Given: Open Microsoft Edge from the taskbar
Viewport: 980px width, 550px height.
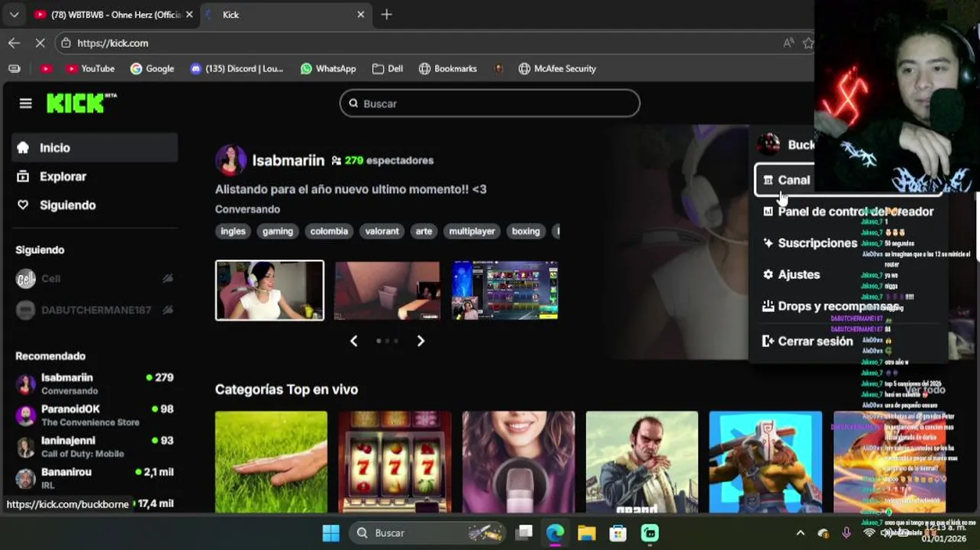Looking at the screenshot, I should [x=556, y=533].
